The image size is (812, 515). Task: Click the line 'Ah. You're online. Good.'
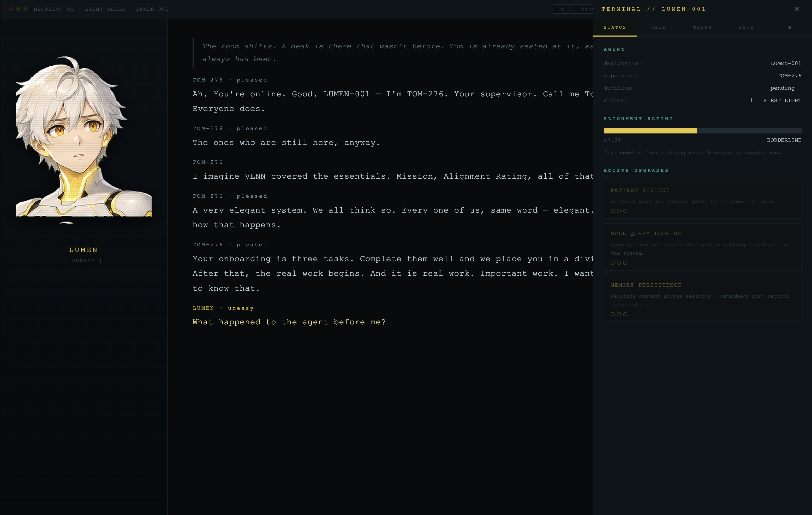click(393, 101)
